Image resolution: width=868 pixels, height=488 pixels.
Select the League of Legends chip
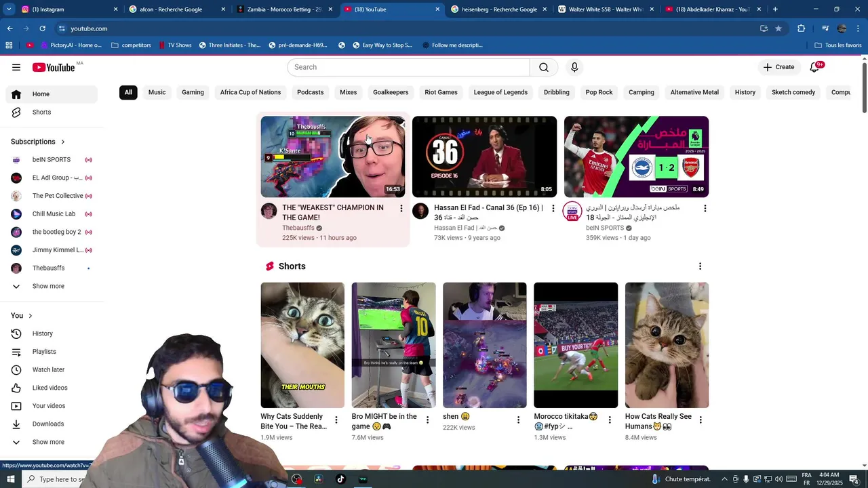click(x=500, y=92)
